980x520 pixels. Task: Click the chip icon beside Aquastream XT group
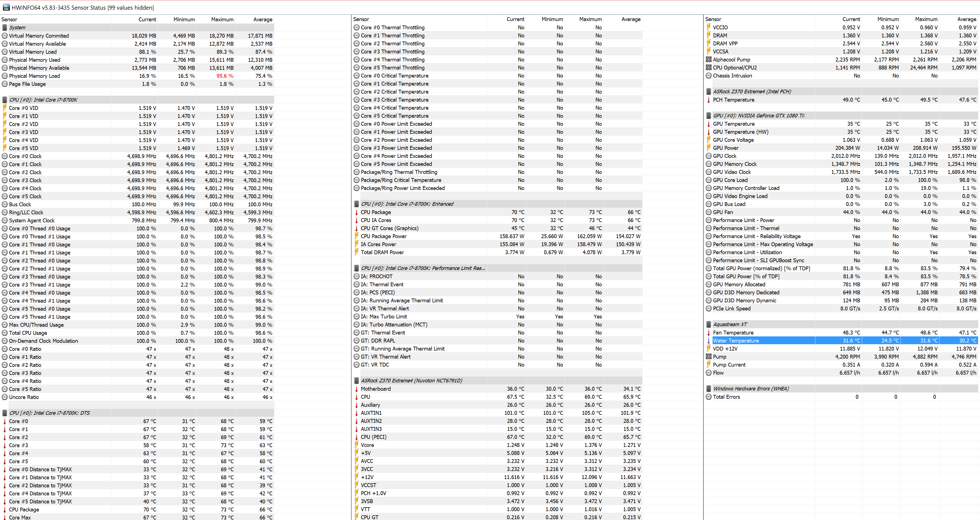(708, 325)
